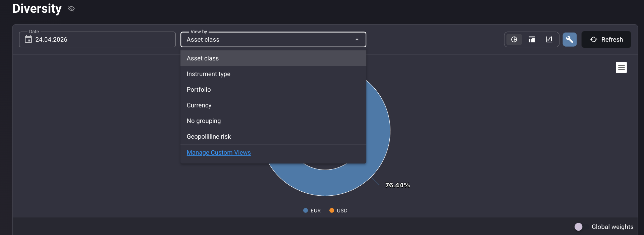
Task: Select No grouping option
Action: click(273, 121)
